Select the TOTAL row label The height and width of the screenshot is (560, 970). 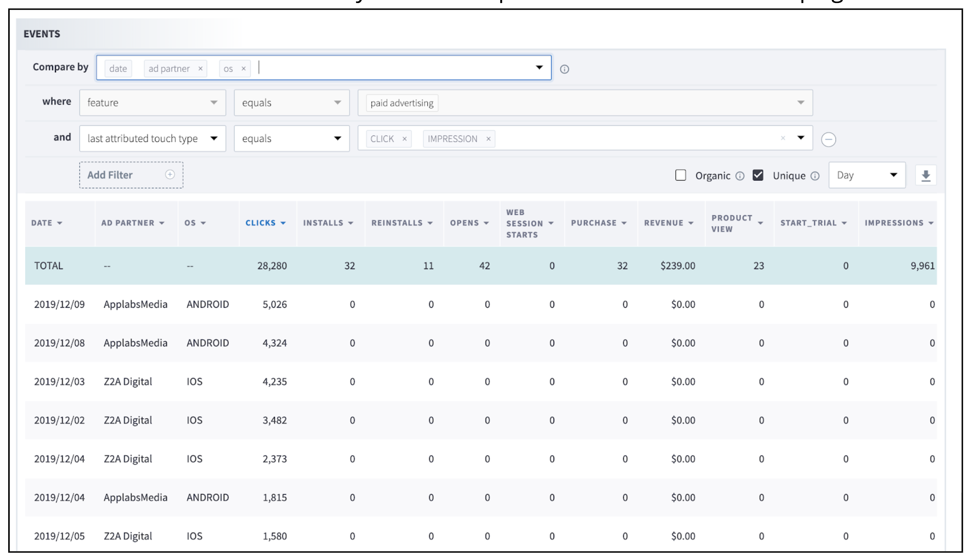pos(48,266)
